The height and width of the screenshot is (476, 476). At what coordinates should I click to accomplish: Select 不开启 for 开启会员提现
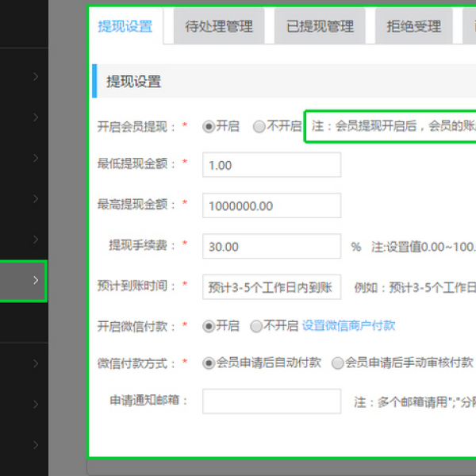pyautogui.click(x=259, y=126)
